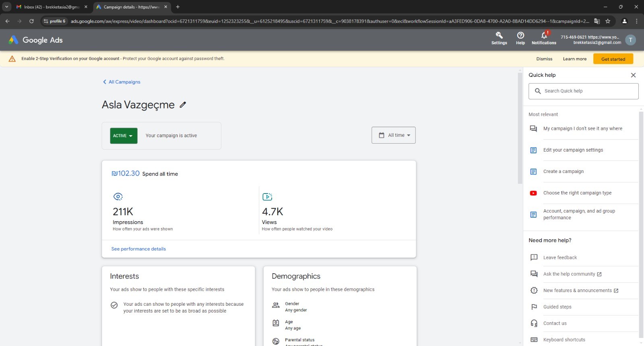Open the Help question mark icon
644x346 pixels.
click(x=520, y=38)
